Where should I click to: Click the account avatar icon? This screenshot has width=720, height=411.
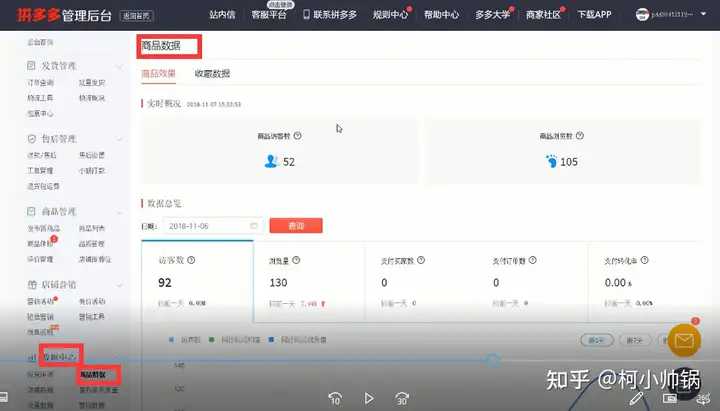point(642,14)
